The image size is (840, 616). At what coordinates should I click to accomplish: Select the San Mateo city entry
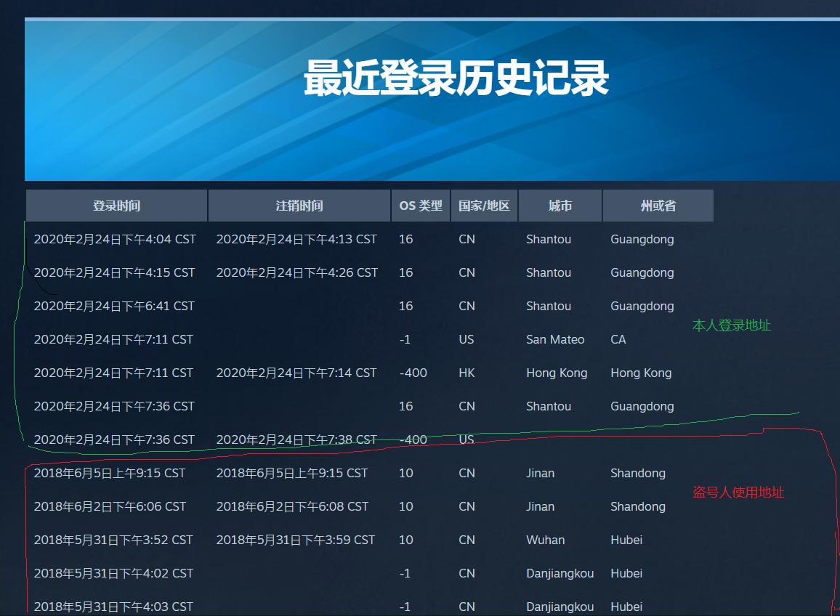point(555,339)
